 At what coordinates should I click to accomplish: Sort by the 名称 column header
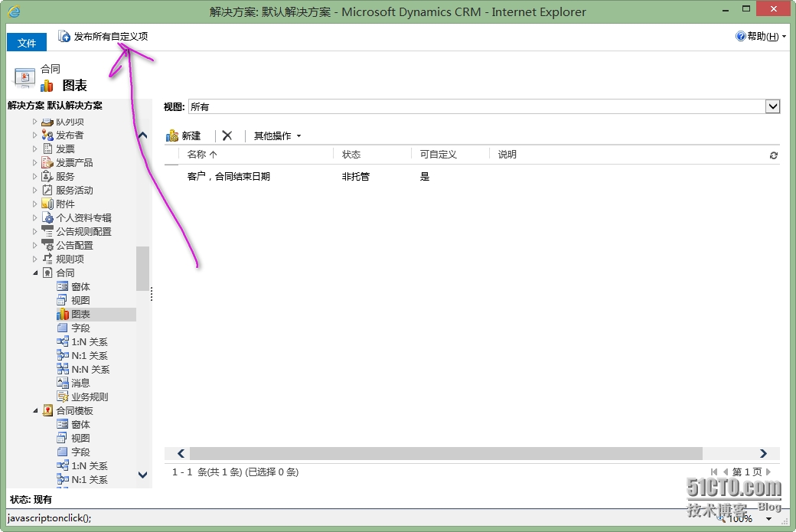click(202, 155)
